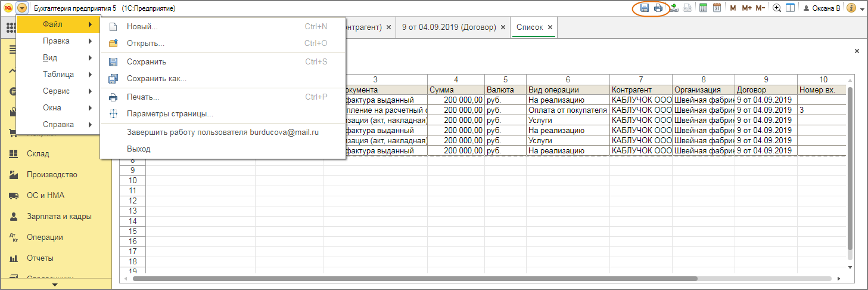Click the Вид операции header cell
868x290 pixels.
pyautogui.click(x=568, y=90)
